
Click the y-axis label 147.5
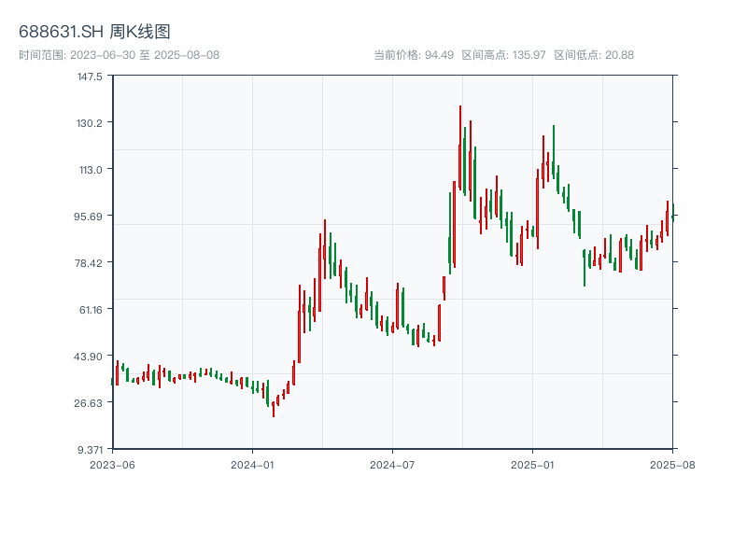click(90, 77)
